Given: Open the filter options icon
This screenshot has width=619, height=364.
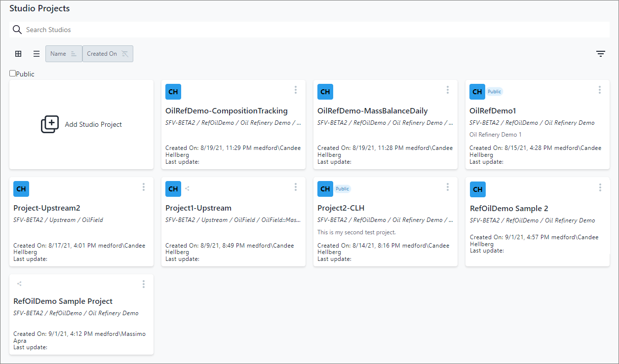Looking at the screenshot, I should (600, 54).
